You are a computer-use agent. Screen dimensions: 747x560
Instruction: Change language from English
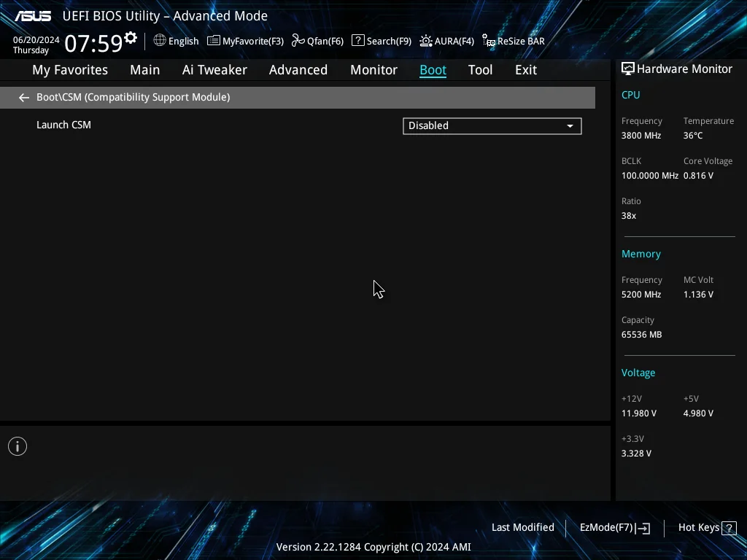pos(183,41)
